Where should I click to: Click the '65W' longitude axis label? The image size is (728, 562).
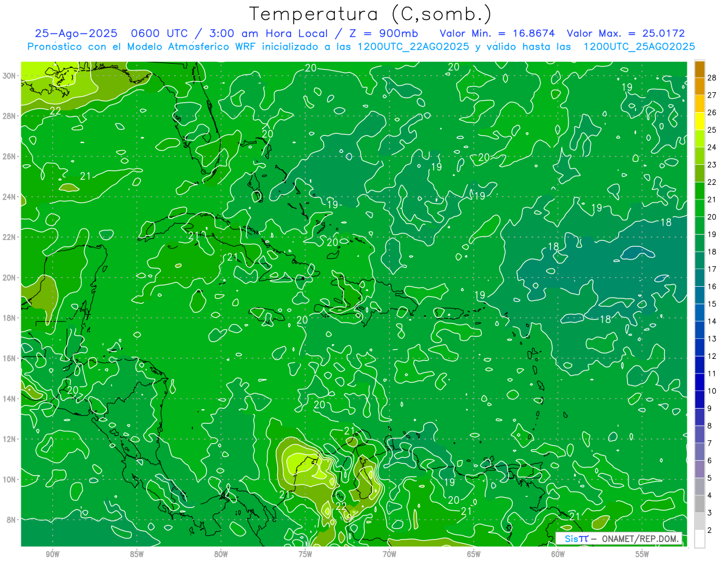pos(474,554)
